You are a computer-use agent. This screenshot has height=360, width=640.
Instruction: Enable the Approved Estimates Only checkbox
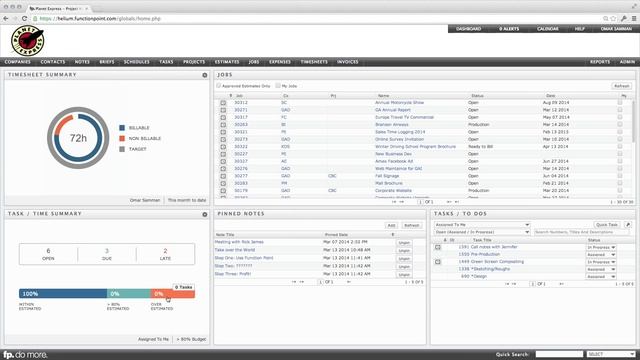(219, 86)
